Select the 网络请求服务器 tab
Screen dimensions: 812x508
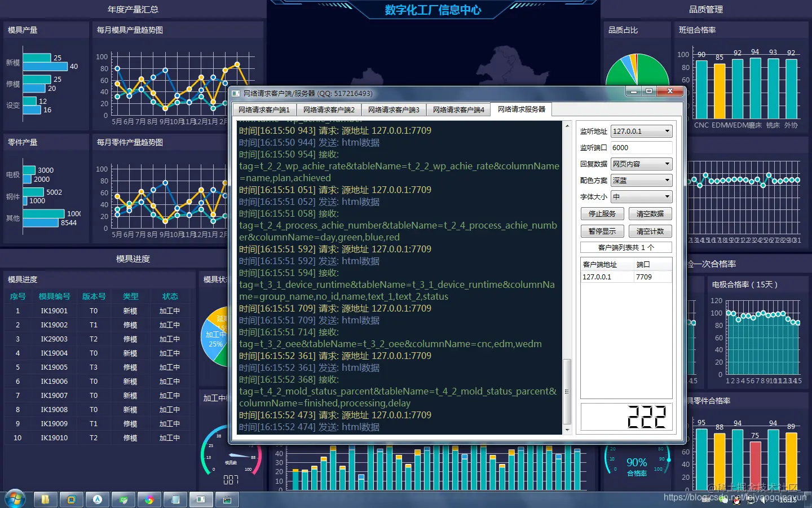(x=522, y=109)
